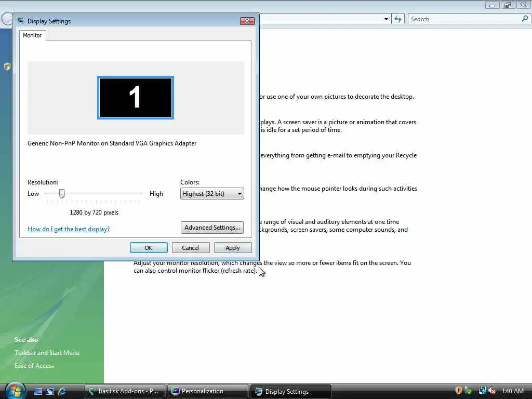Switch to Basilisk Add-ons taskbar button
Screen dimensions: 532x399
pyautogui.click(x=124, y=391)
